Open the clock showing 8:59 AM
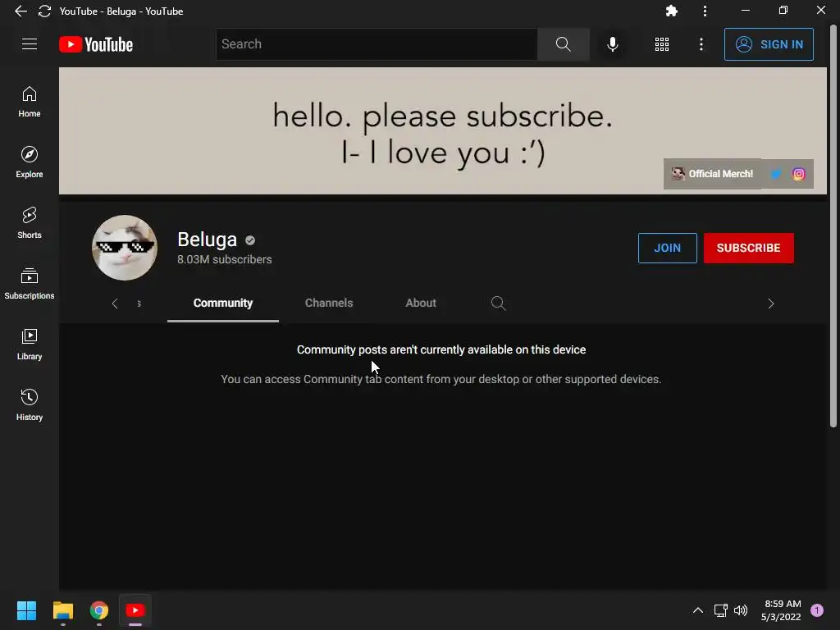Screen dimensions: 840x630 coord(781,610)
